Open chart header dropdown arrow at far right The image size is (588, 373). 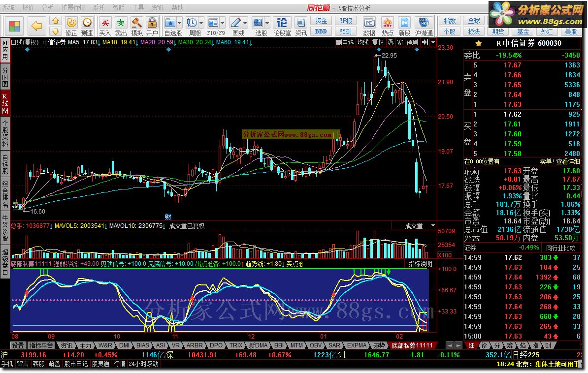(433, 43)
